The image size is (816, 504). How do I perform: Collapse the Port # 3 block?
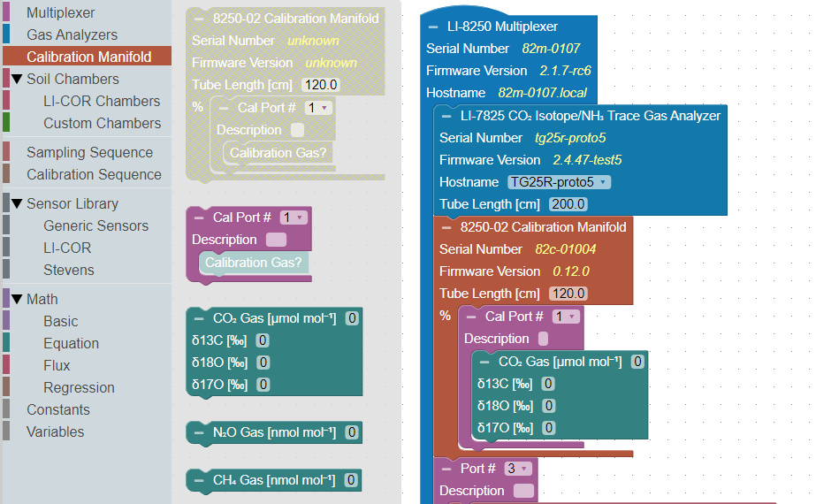tap(446, 469)
